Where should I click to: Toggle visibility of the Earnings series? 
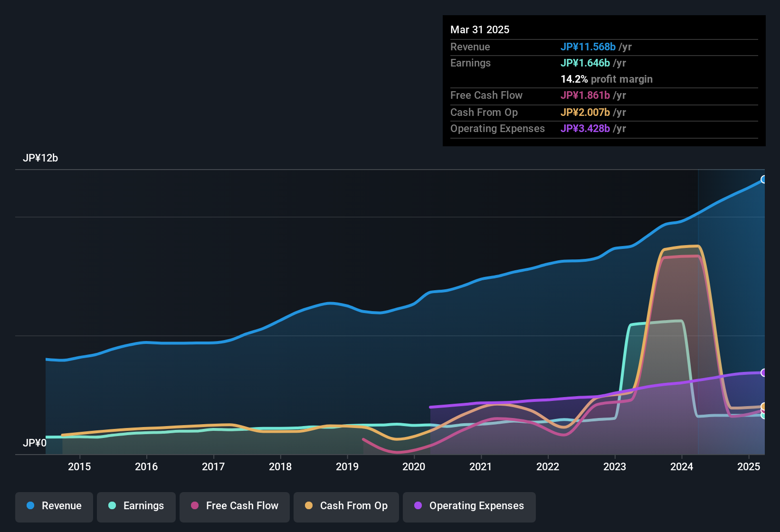click(x=136, y=506)
